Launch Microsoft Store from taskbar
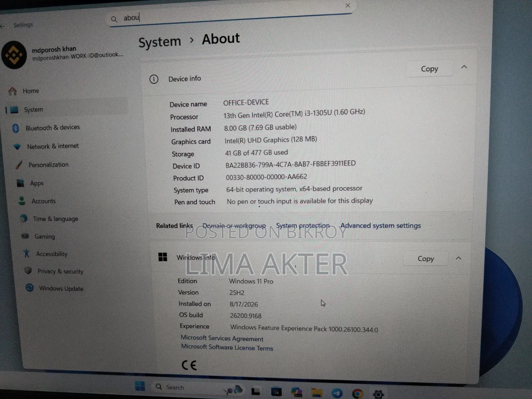Screen dimensions: 532x399 tap(276, 392)
